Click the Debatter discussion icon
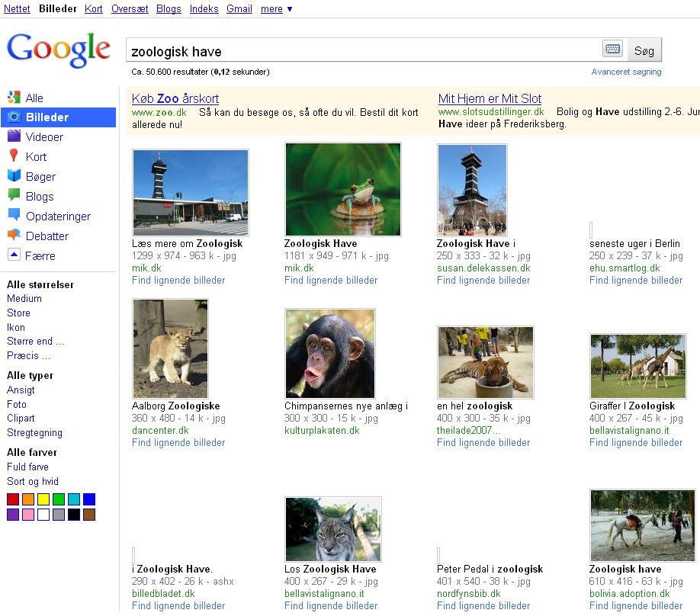700x616 pixels. click(x=14, y=235)
